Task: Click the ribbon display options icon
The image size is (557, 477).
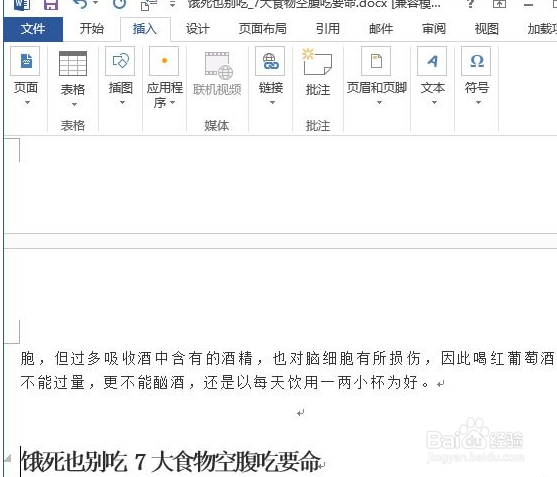Action: [499, 5]
